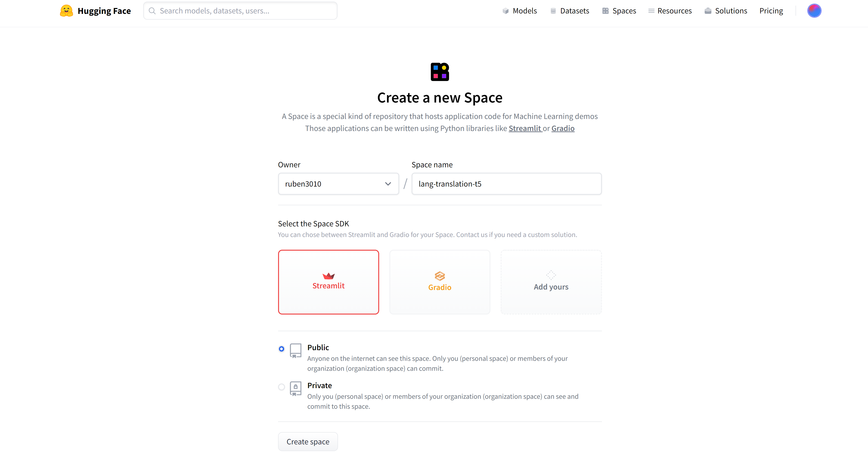Click the Streamlit crown icon
This screenshot has width=868, height=452.
pos(329,276)
